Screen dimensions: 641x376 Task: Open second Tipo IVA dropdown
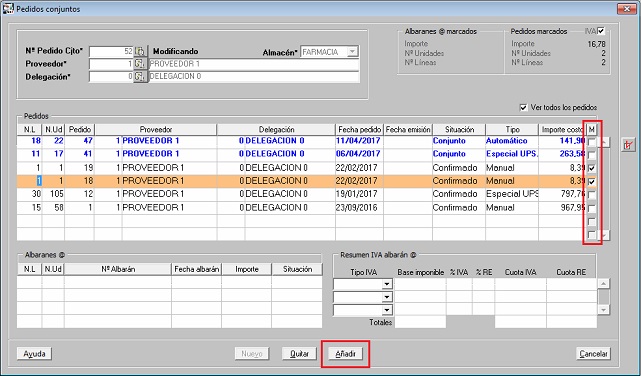[386, 297]
